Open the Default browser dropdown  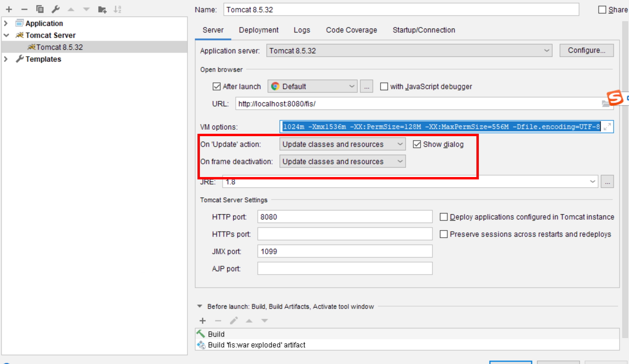[x=313, y=87]
